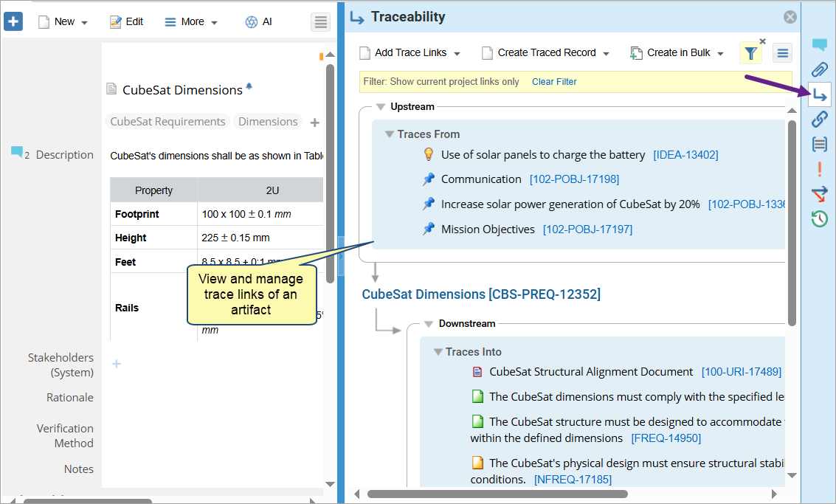This screenshot has width=836, height=504.
Task: Close the Traceability panel
Action: click(790, 17)
